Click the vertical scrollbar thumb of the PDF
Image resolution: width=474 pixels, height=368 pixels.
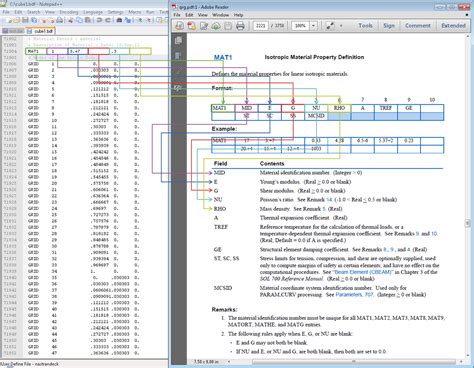pos(467,224)
